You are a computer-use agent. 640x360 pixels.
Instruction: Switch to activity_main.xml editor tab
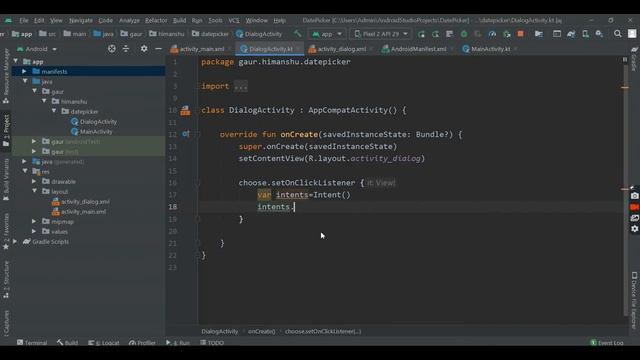pos(202,49)
